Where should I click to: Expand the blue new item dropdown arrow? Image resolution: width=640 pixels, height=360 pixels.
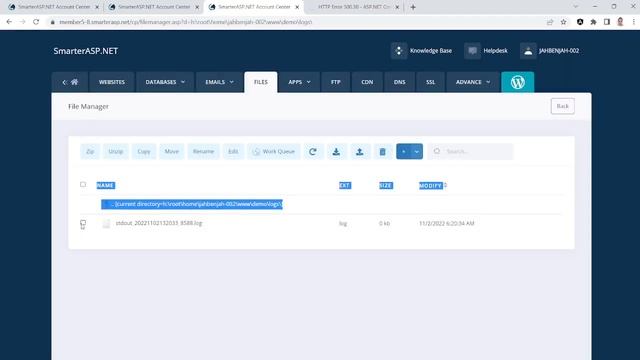(x=417, y=151)
